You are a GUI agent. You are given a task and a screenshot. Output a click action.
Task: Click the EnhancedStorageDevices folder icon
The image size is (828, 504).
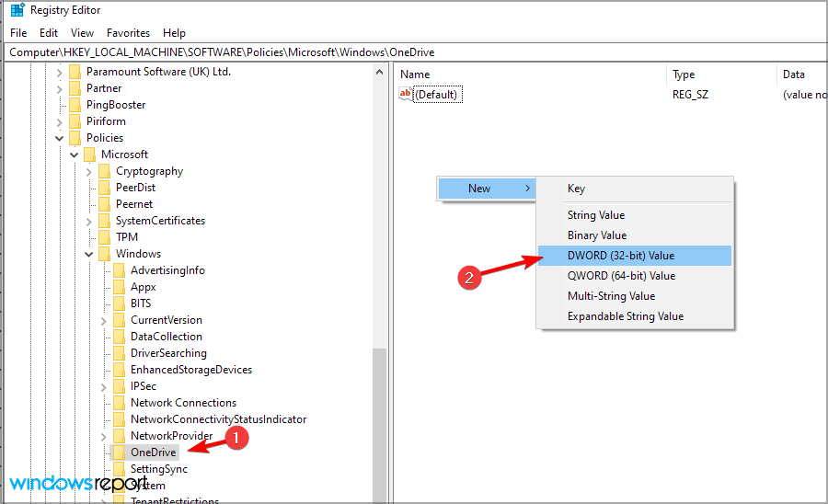pos(120,370)
